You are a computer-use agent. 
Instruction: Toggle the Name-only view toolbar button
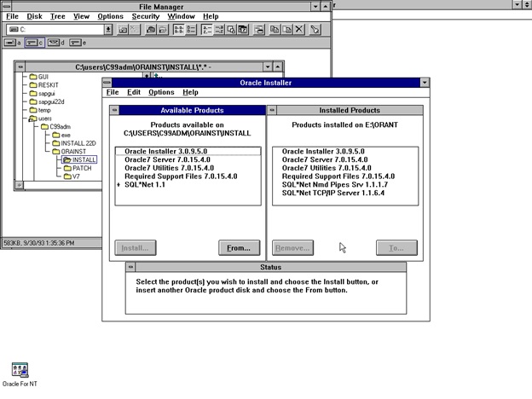(x=178, y=30)
